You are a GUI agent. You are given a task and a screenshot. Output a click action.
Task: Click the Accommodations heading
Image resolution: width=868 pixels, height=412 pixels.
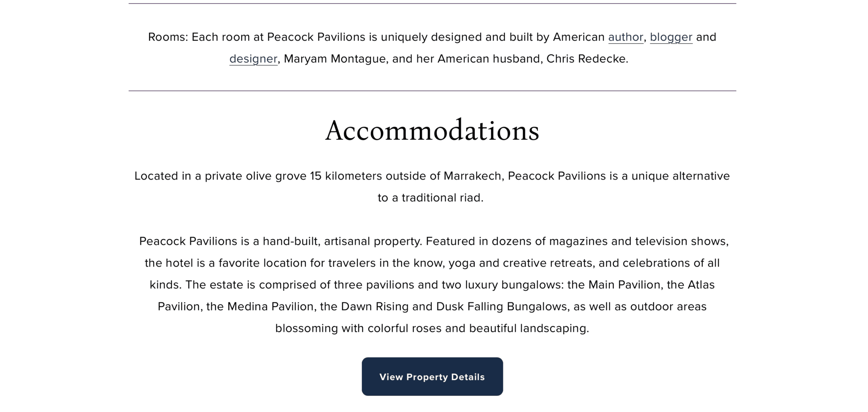coord(432,131)
